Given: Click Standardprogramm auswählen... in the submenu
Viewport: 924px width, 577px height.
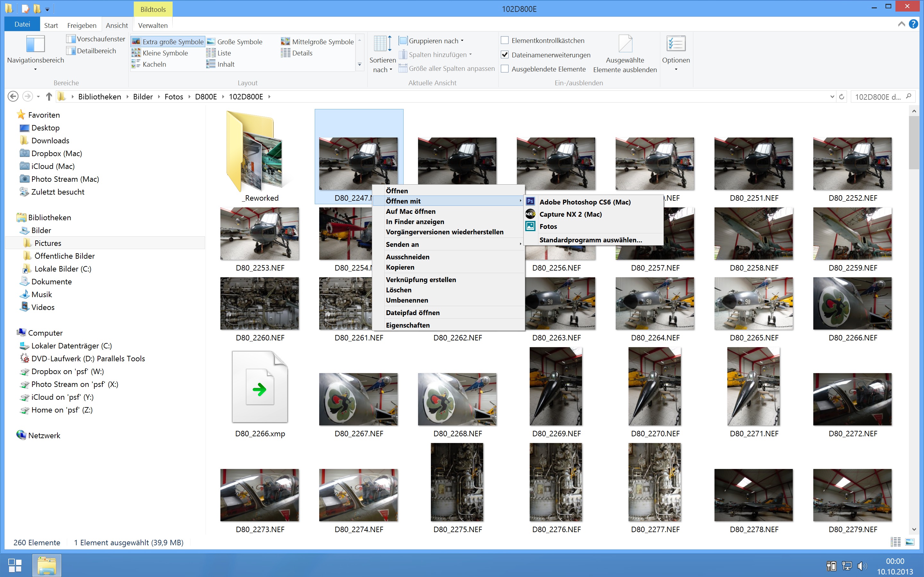Looking at the screenshot, I should [590, 240].
